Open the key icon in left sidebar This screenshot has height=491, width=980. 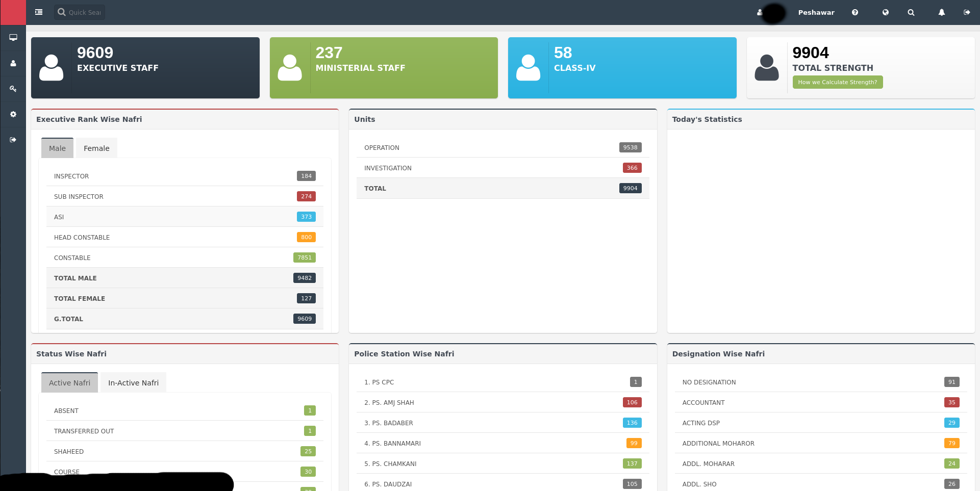click(x=13, y=89)
